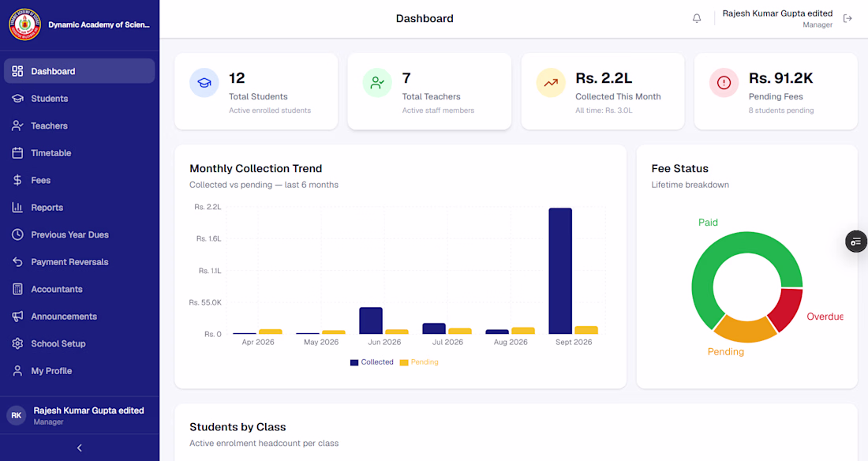Image resolution: width=868 pixels, height=461 pixels.
Task: Click the Fees dollar sign icon
Action: pos(17,180)
